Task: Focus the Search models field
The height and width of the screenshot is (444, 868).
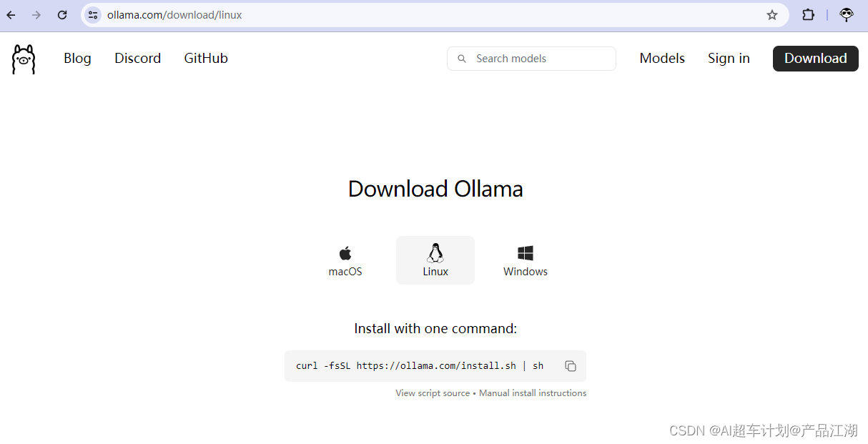Action: point(531,59)
